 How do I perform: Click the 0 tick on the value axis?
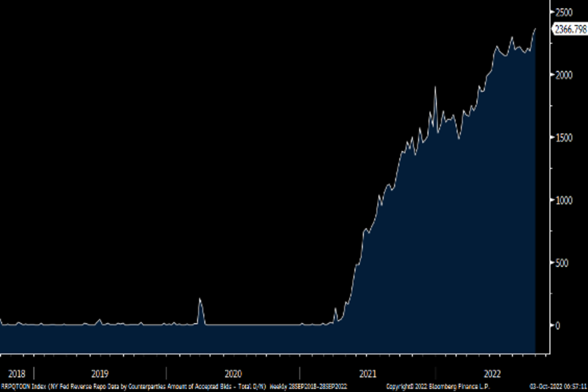tap(557, 326)
